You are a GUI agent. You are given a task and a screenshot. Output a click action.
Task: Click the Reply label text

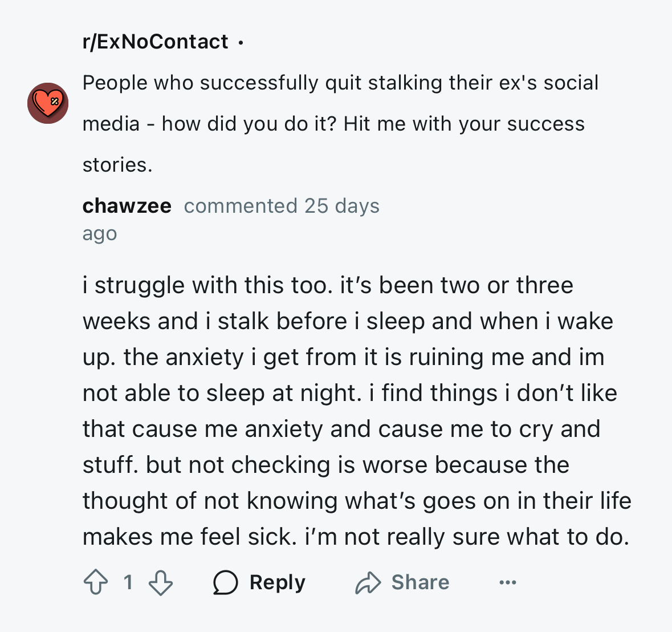pyautogui.click(x=278, y=582)
